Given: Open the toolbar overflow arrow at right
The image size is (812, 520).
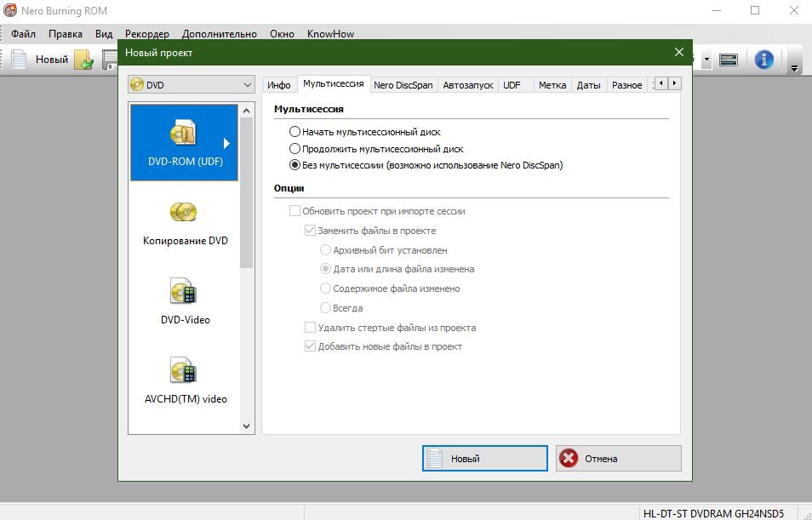Looking at the screenshot, I should click(x=794, y=68).
